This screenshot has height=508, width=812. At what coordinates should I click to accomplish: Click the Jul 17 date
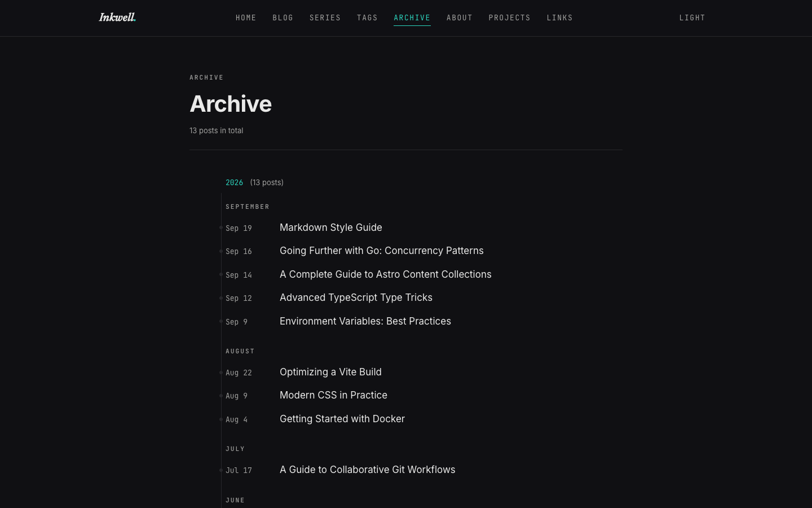pos(239,470)
